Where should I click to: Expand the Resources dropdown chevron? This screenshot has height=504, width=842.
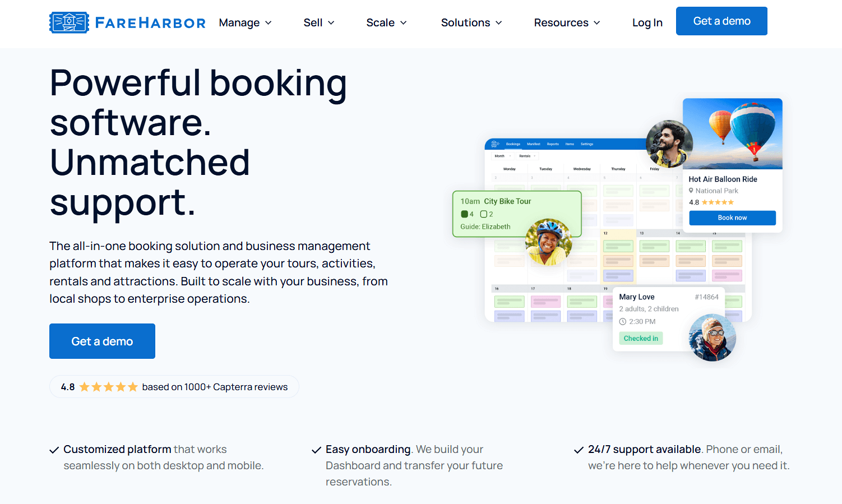click(597, 23)
